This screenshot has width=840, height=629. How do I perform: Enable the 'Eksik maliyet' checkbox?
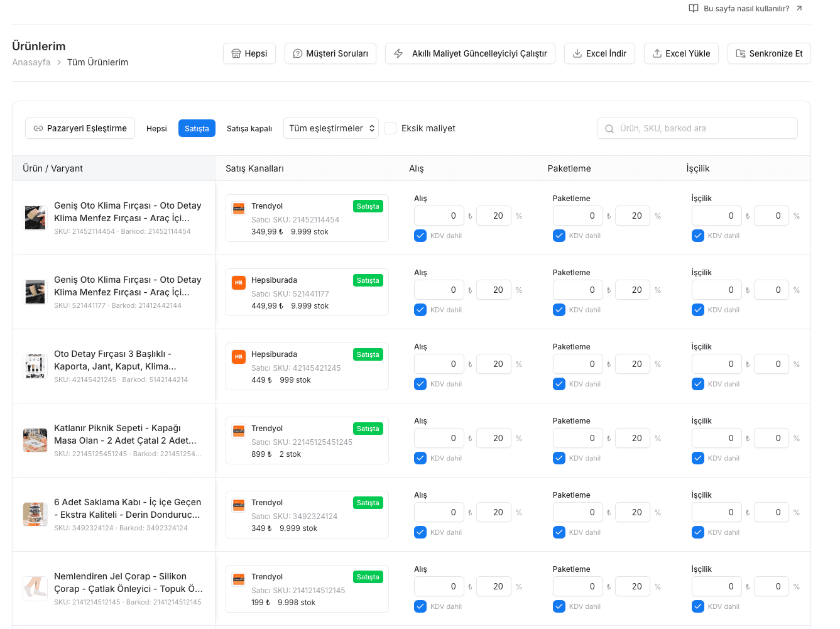point(390,128)
